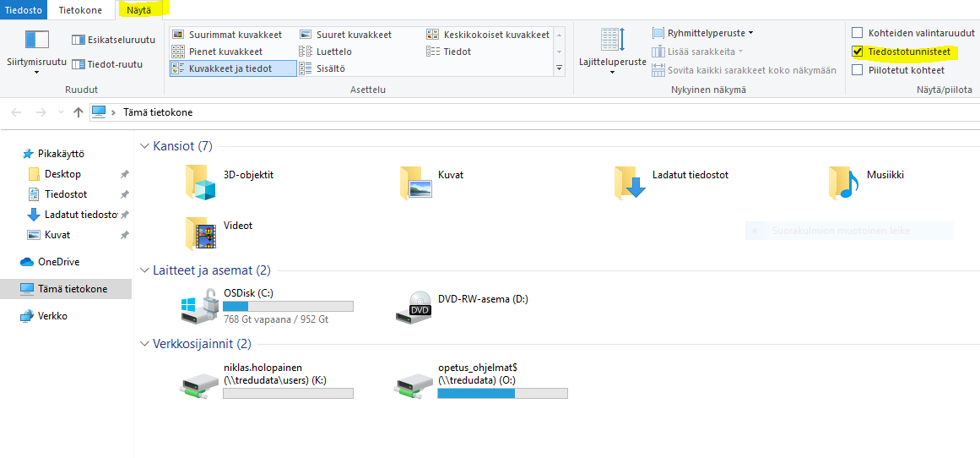The image size is (980, 458).
Task: Select OneDrive in the navigation pane
Action: tap(58, 262)
